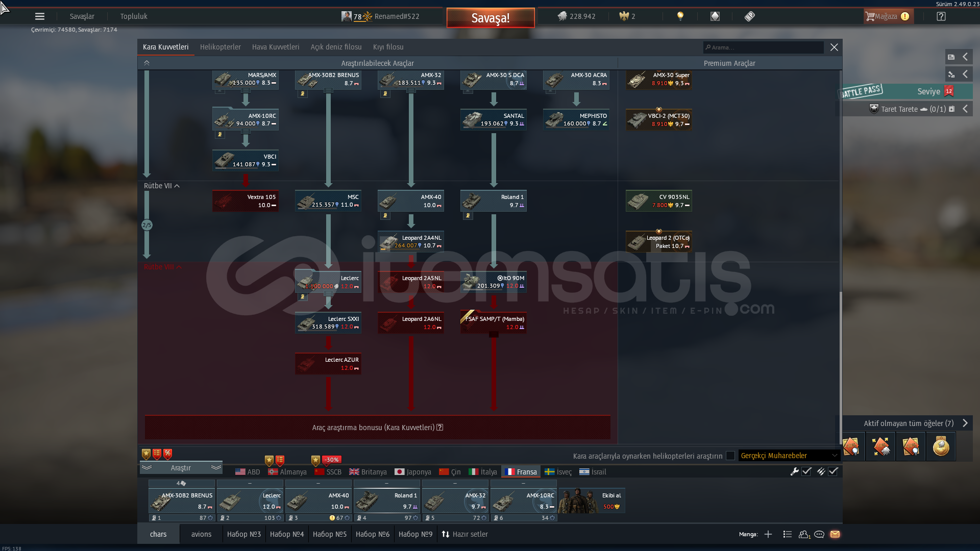Open the chat bubble icon
The width and height of the screenshot is (980, 551).
pos(819,534)
